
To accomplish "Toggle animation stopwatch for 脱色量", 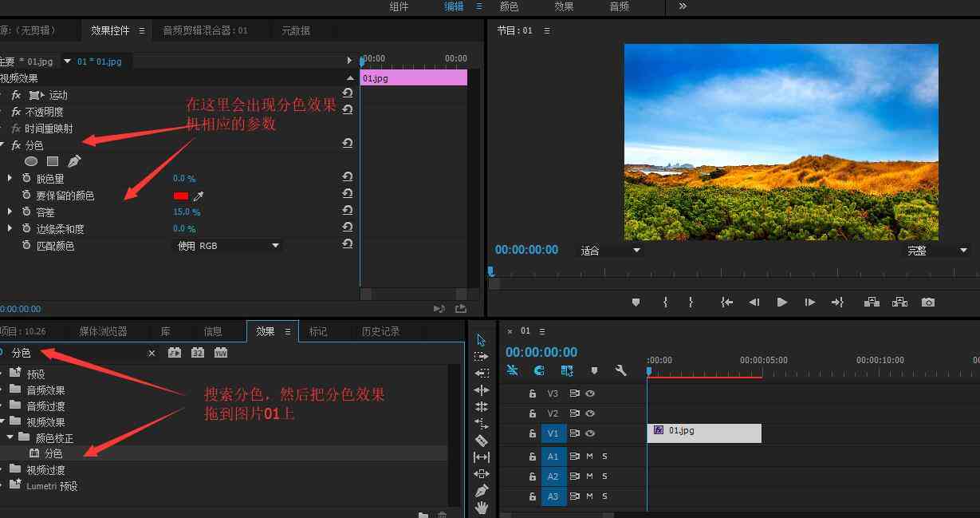I will click(26, 179).
